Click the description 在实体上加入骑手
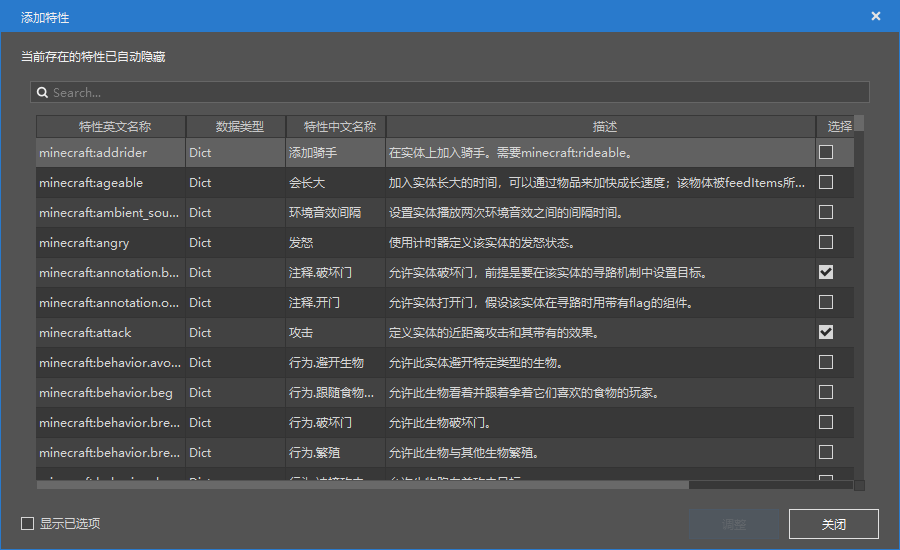This screenshot has width=900, height=550. (601, 153)
